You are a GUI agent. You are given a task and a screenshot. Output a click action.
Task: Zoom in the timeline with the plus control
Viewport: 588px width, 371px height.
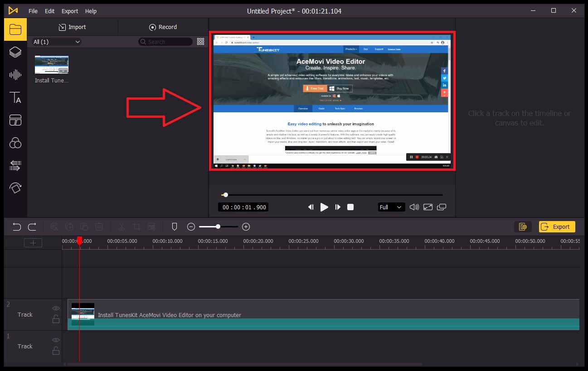point(246,226)
